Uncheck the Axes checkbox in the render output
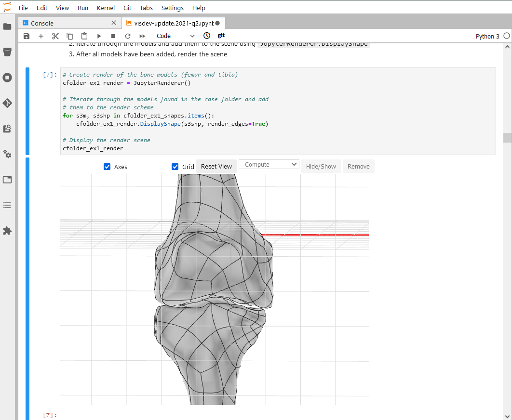The height and width of the screenshot is (420, 512). coord(107,167)
